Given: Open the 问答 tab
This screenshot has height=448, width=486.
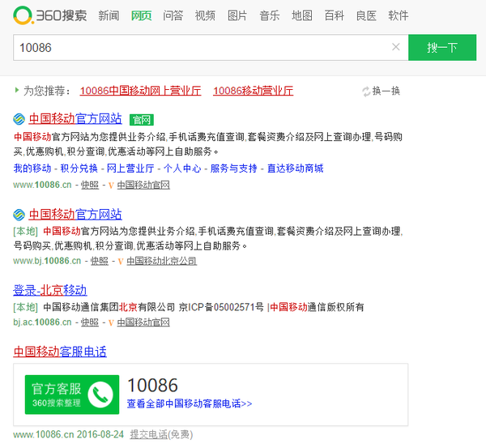Looking at the screenshot, I should point(173,15).
